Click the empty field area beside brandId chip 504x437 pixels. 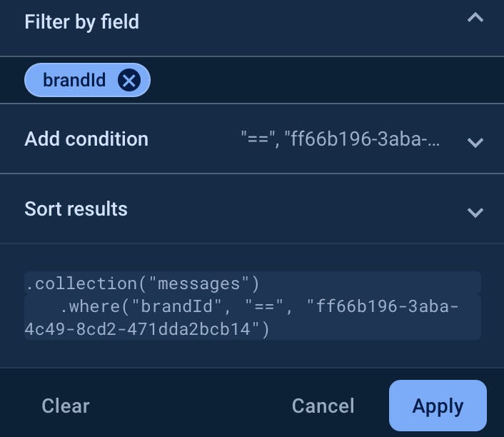coord(321,80)
